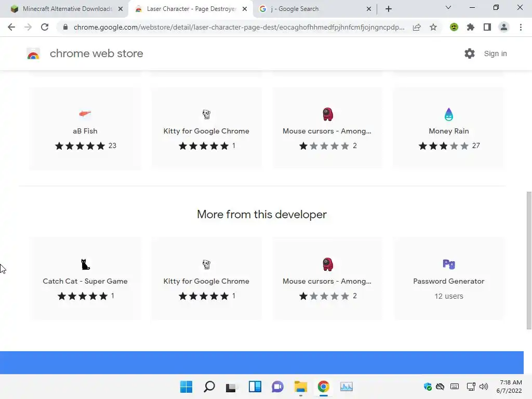Click the Windows Security tray icon
This screenshot has height=399, width=532.
428,387
